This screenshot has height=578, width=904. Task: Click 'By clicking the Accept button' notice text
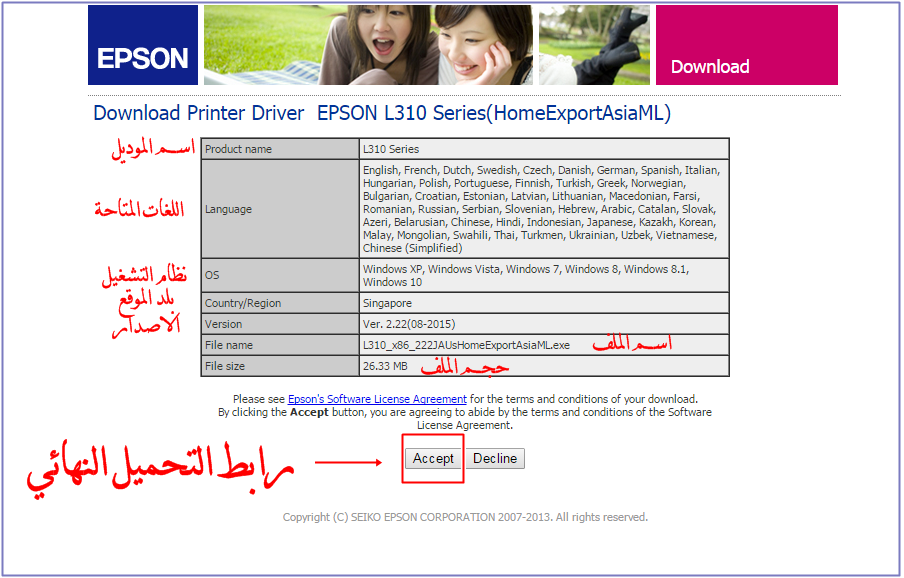pyautogui.click(x=465, y=419)
